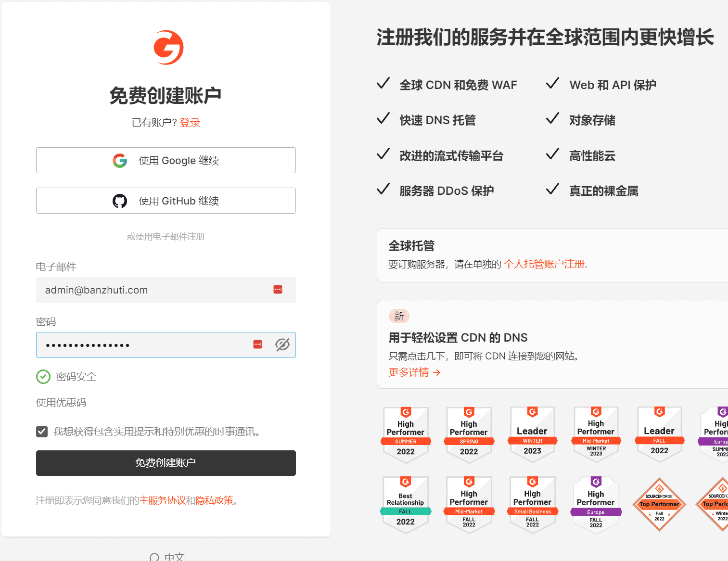Click the arrow beside 更多详情
Viewport: 728px width, 561px height.
436,372
